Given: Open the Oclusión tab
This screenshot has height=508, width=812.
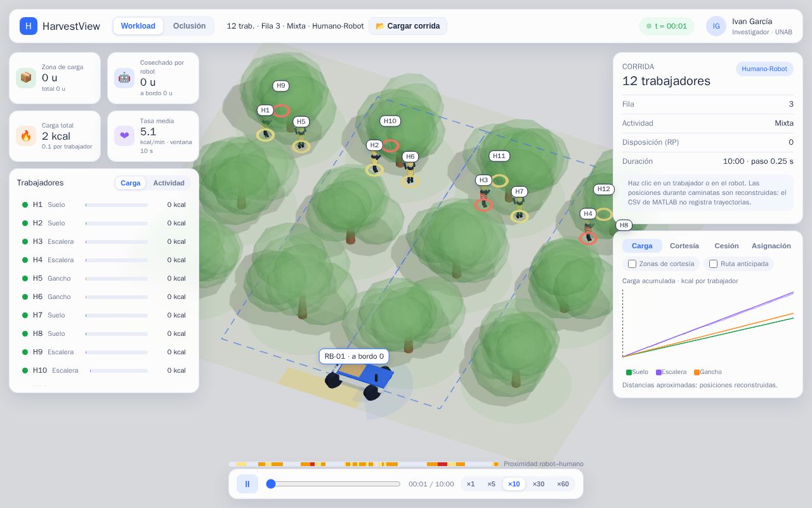Looking at the screenshot, I should tap(190, 26).
